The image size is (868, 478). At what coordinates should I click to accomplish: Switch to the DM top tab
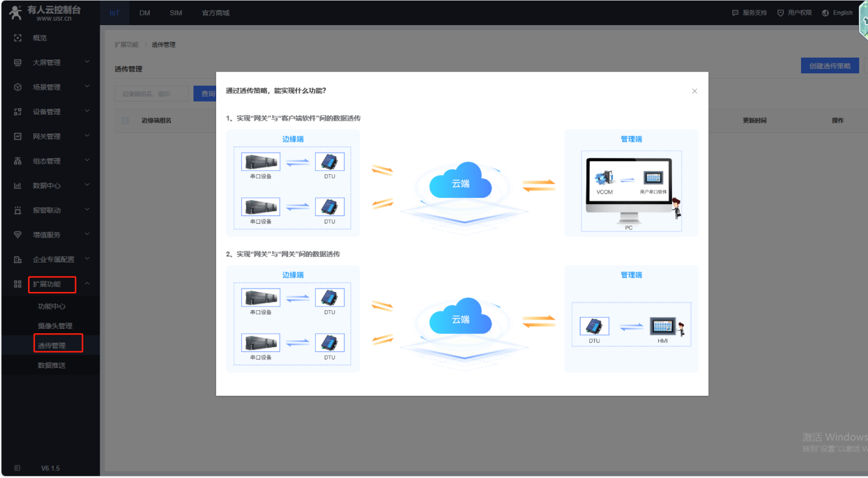click(145, 13)
